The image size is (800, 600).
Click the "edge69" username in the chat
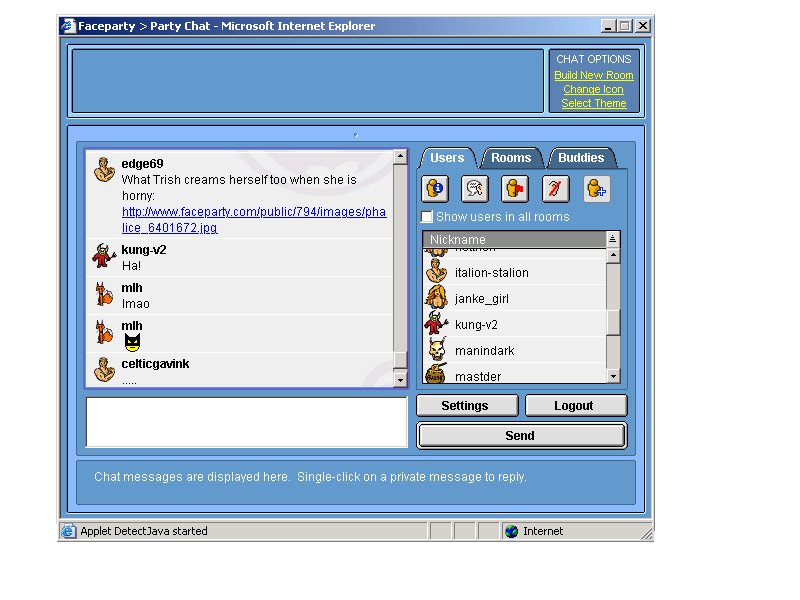point(142,164)
